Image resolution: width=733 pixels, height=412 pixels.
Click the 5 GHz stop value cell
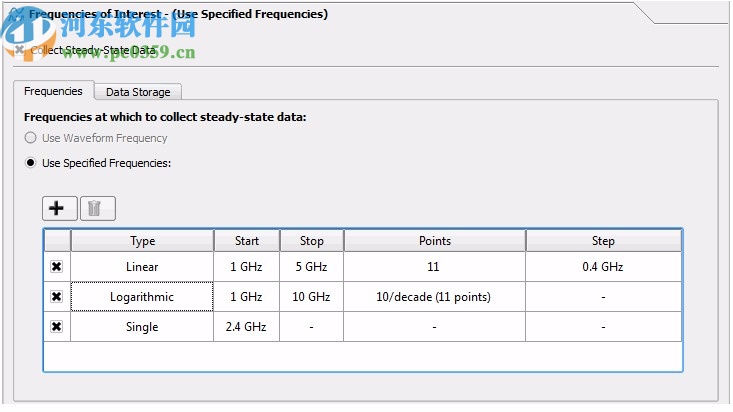[311, 267]
